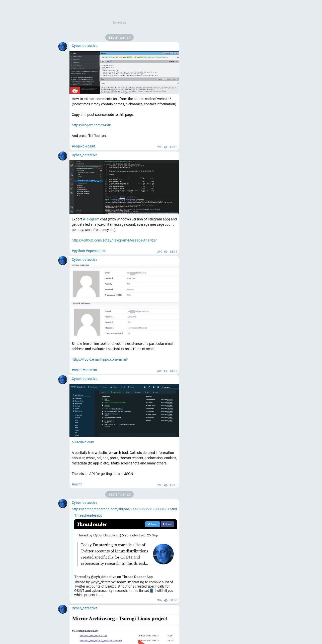Open the pulsedive.com link

coord(83,442)
